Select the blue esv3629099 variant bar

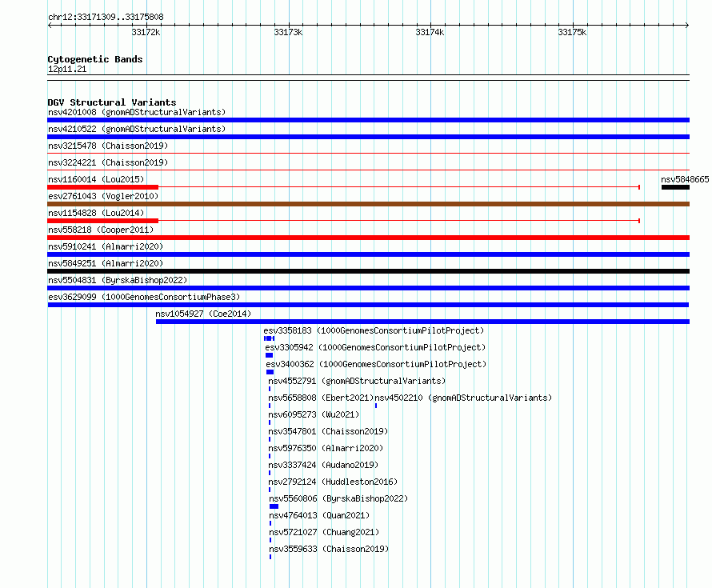368,305
